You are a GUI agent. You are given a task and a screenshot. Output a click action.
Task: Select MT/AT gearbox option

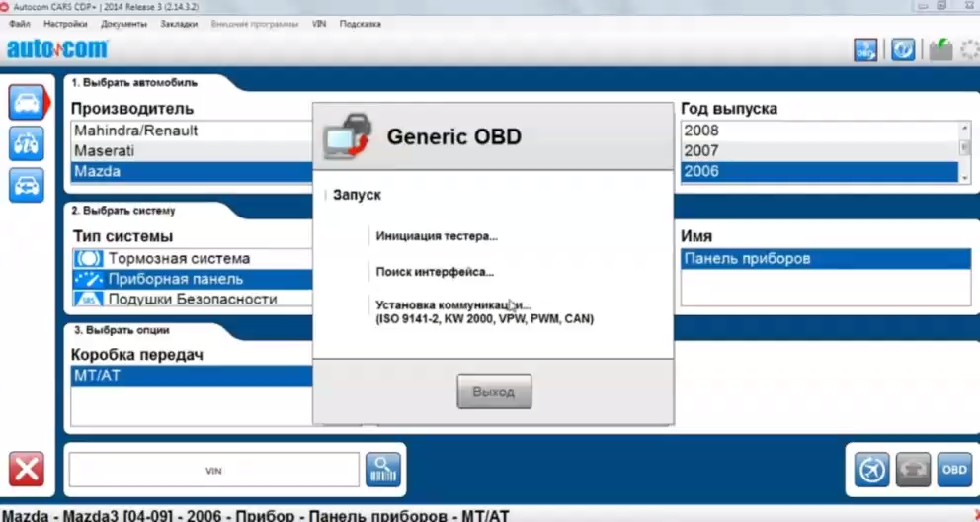(192, 376)
